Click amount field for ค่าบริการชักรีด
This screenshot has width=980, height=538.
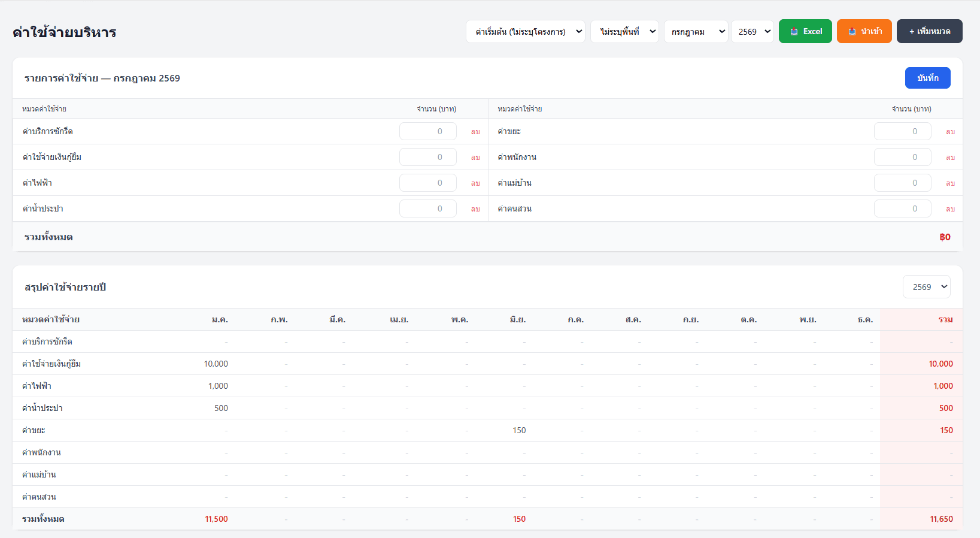(x=428, y=131)
